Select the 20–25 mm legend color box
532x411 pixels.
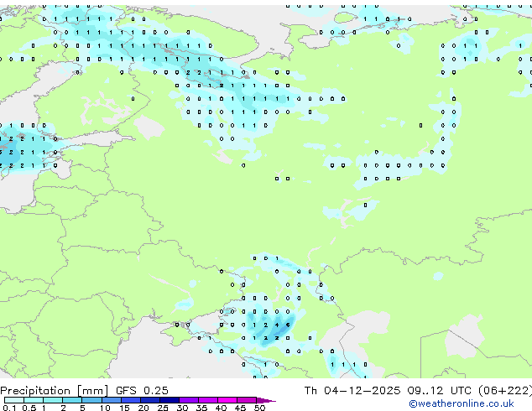click(x=149, y=400)
